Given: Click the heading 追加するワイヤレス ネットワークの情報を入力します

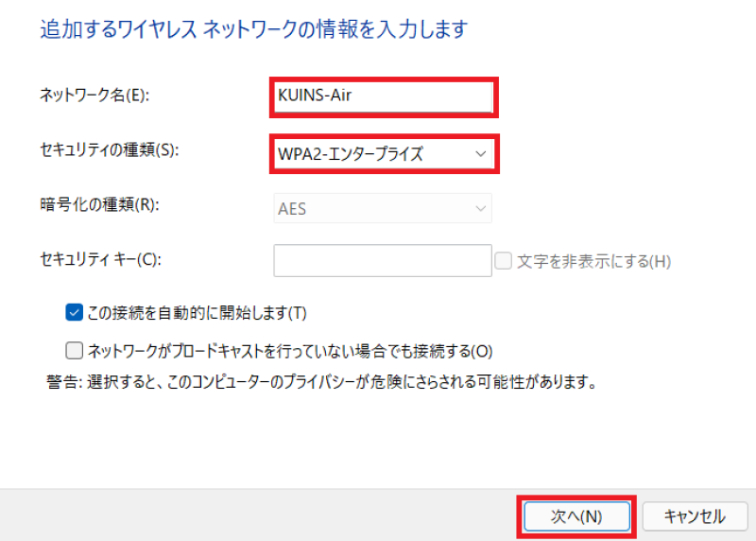Looking at the screenshot, I should click(254, 29).
